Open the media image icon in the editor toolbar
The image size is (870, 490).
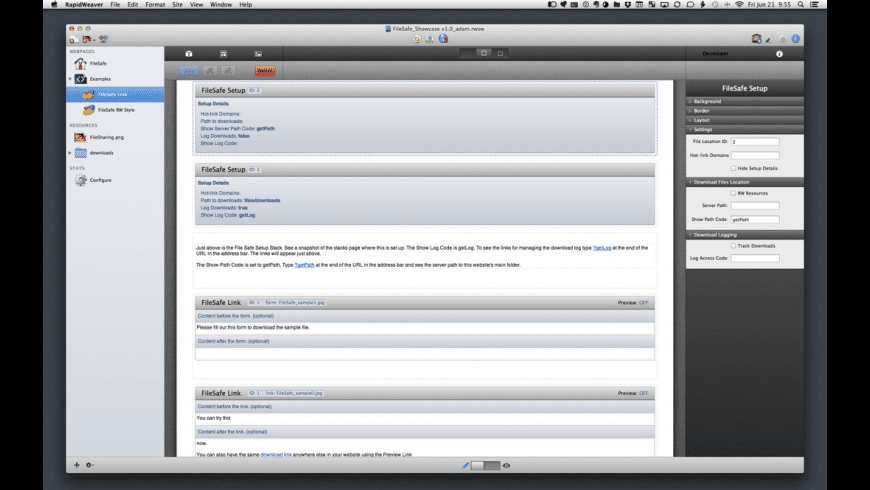[x=258, y=54]
